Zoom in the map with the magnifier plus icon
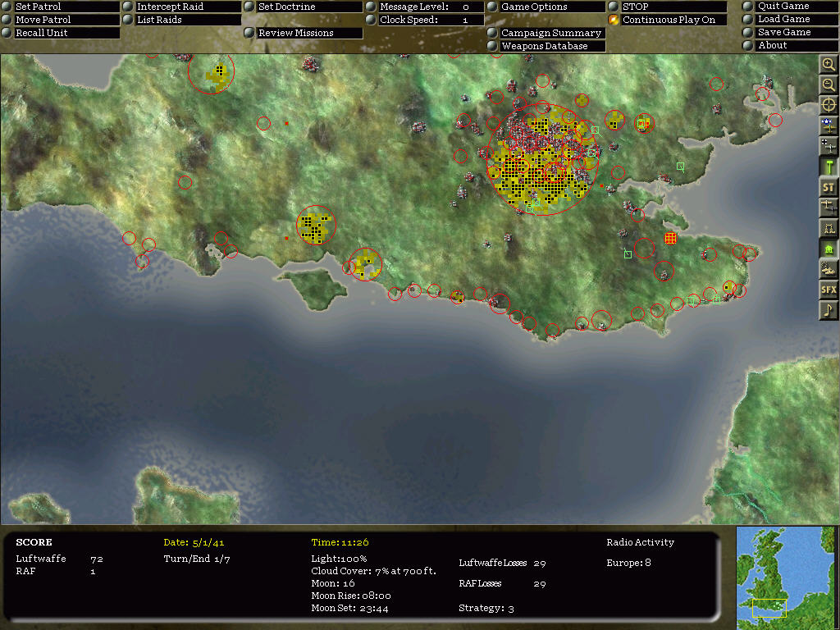The image size is (840, 630). [x=829, y=64]
